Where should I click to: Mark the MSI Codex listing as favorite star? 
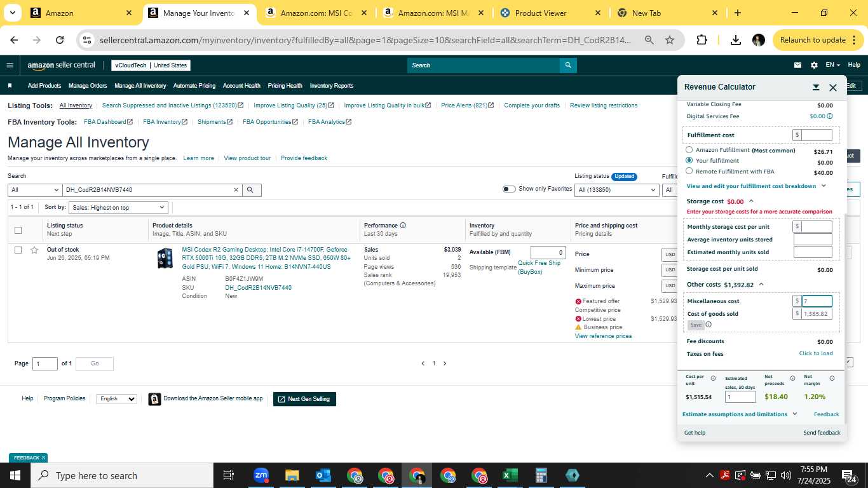pos(34,250)
